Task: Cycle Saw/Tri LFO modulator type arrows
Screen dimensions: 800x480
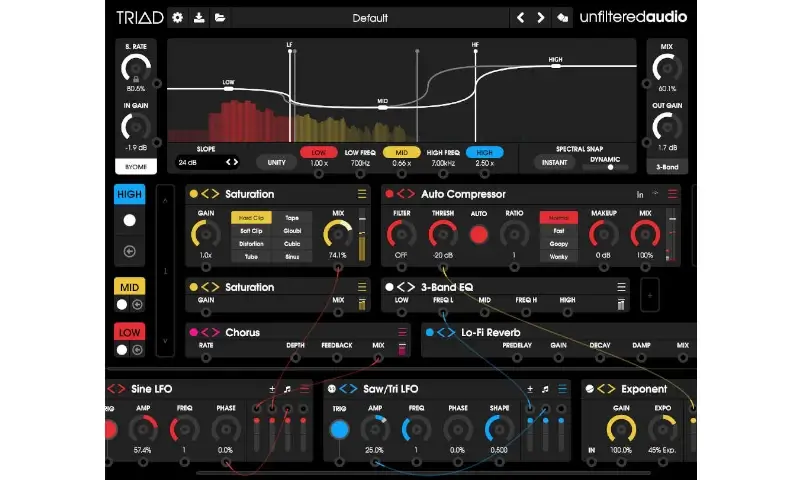Action: pos(348,389)
